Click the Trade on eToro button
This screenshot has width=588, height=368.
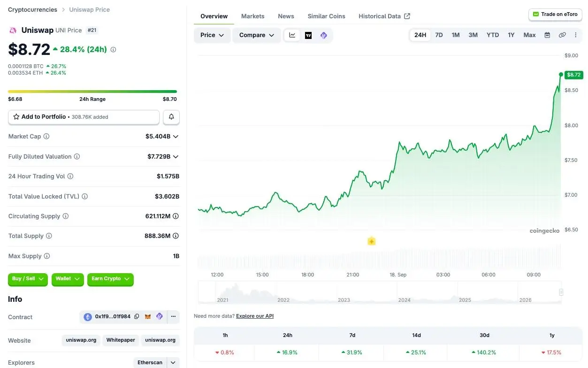[x=555, y=15]
